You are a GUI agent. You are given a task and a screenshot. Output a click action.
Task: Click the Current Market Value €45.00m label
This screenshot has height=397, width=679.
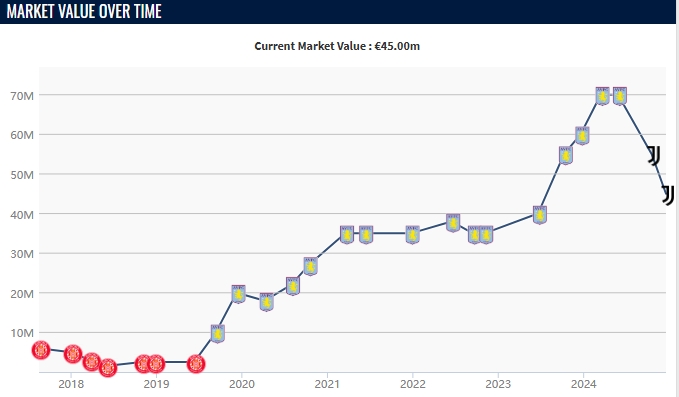(337, 46)
